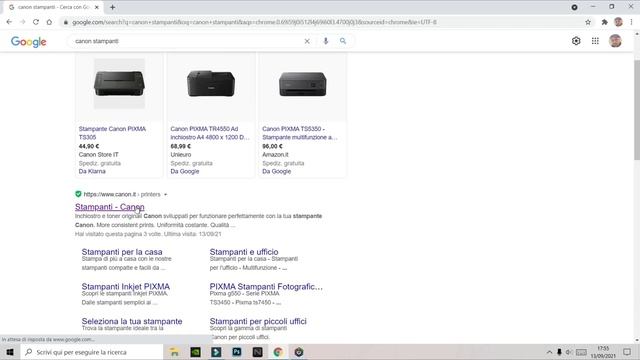Open the Google apps grid
Viewport: 640px width, 360px height.
pyautogui.click(x=595, y=41)
